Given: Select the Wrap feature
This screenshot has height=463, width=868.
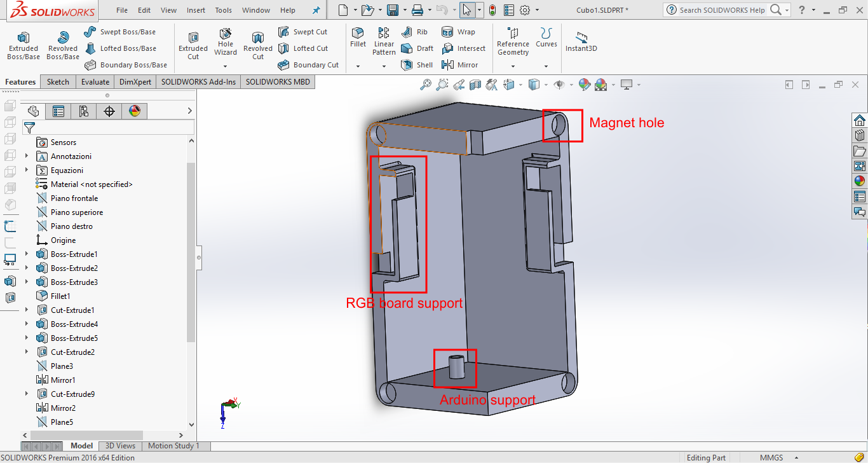Looking at the screenshot, I should point(458,32).
